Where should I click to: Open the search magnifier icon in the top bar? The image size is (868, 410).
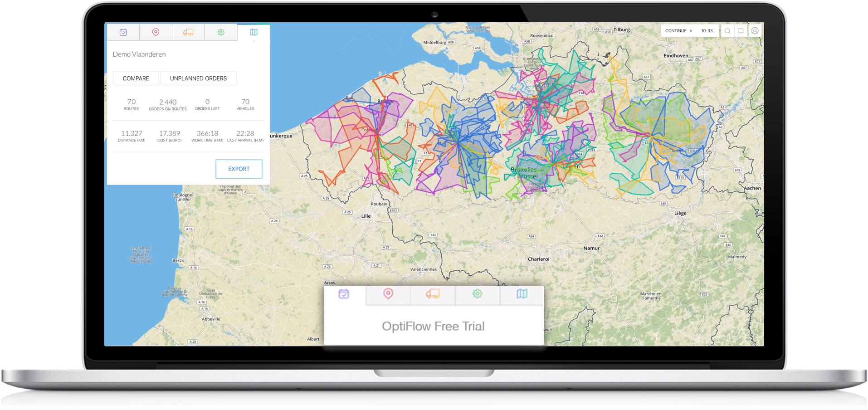(727, 31)
